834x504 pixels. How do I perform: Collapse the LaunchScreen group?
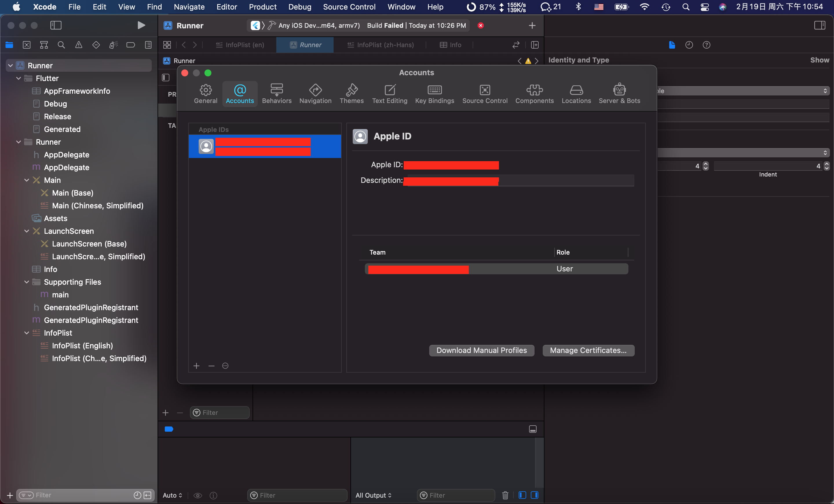point(27,231)
